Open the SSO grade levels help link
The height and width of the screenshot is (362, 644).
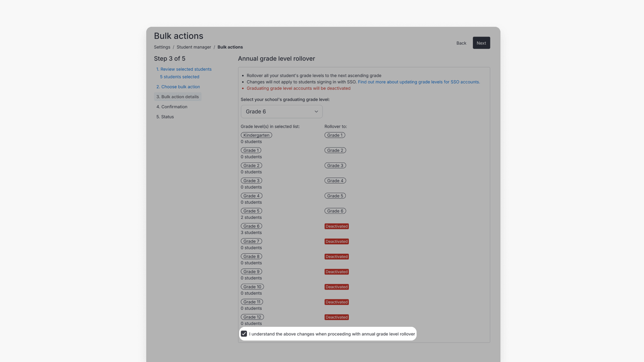click(x=419, y=82)
